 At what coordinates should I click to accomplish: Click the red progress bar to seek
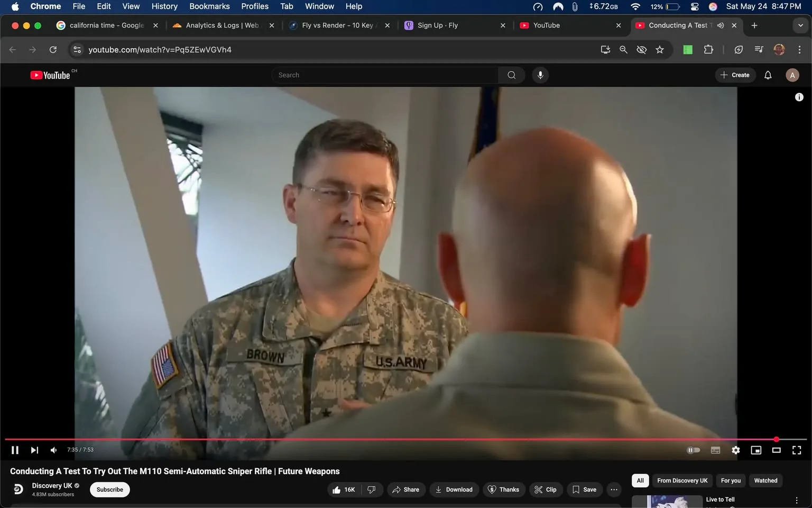(370, 439)
